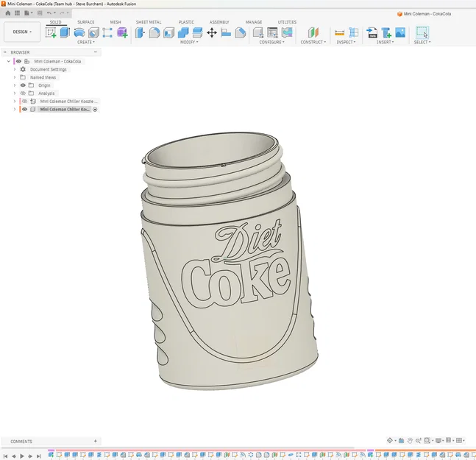Hide the active Mini Coleman Chiller Ko... component
Viewport: 476px width, 460px height.
pyautogui.click(x=24, y=110)
